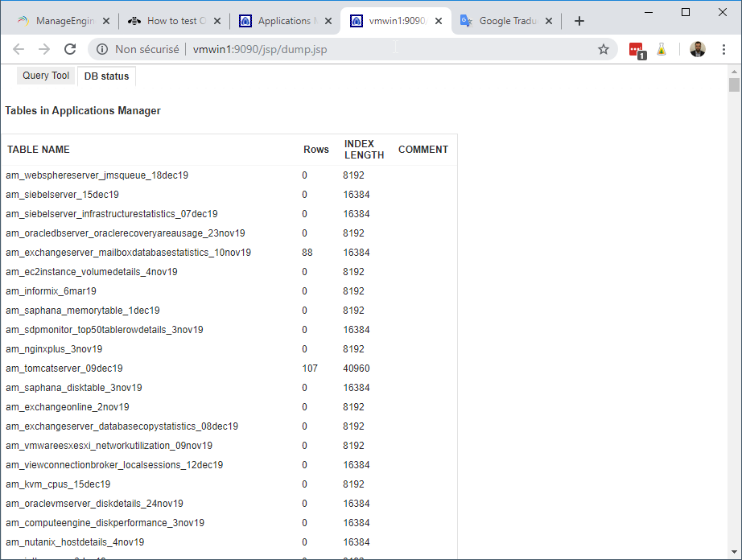Click the scrollbar down arrow
742x560 pixels.
point(734,552)
